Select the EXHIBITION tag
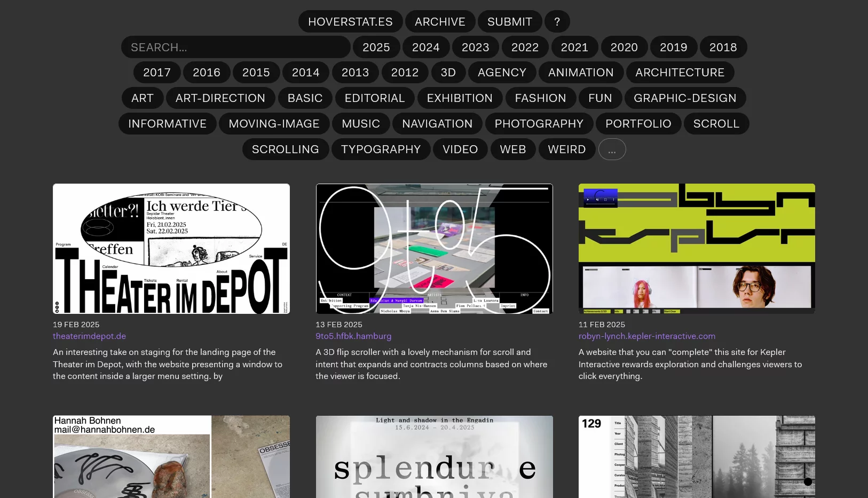 (x=460, y=98)
